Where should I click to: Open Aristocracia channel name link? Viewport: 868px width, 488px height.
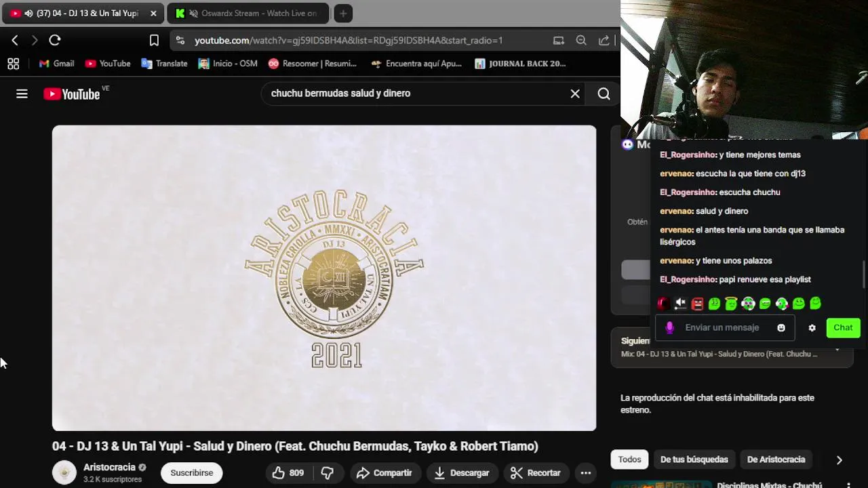[x=109, y=467]
